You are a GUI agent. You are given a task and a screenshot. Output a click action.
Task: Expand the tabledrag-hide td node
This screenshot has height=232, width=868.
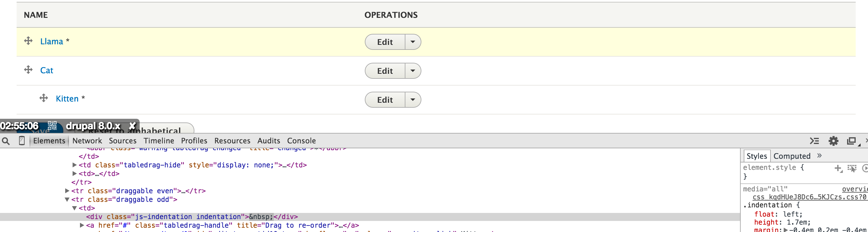[74, 165]
